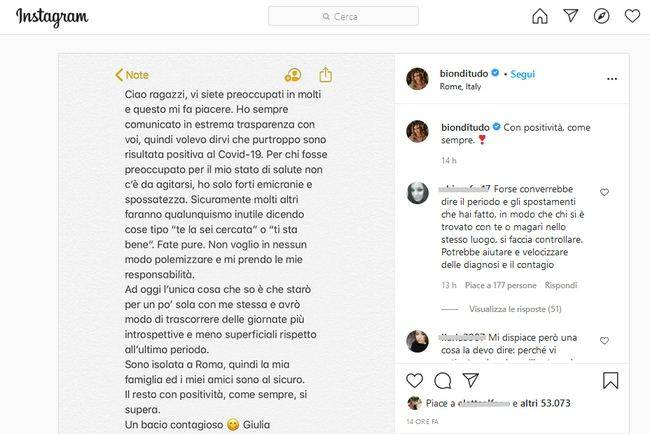Save post with bookmark icon
The height and width of the screenshot is (434, 650).
(610, 381)
